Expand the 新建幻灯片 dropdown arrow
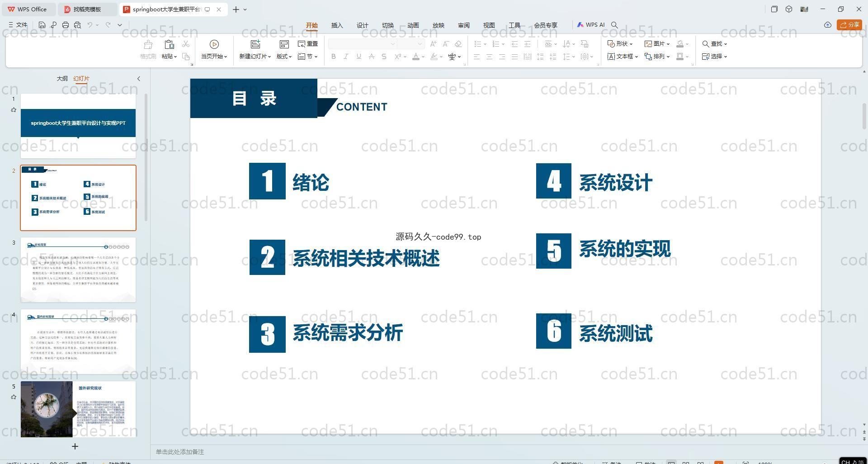 click(269, 57)
